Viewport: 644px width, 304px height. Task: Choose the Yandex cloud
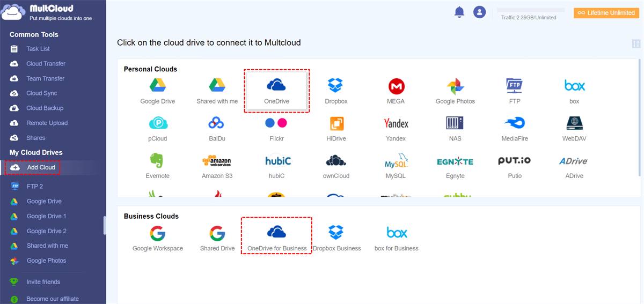396,129
